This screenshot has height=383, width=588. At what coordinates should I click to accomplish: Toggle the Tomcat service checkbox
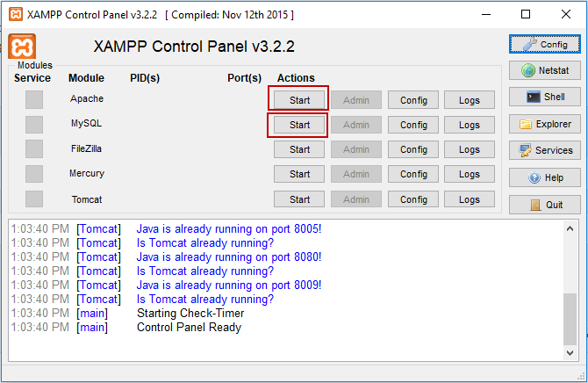[34, 199]
